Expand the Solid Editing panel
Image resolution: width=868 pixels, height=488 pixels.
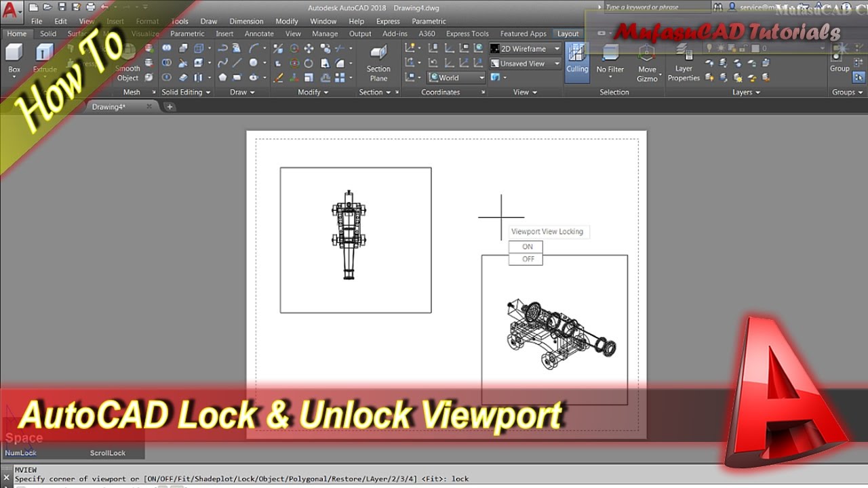pos(186,92)
